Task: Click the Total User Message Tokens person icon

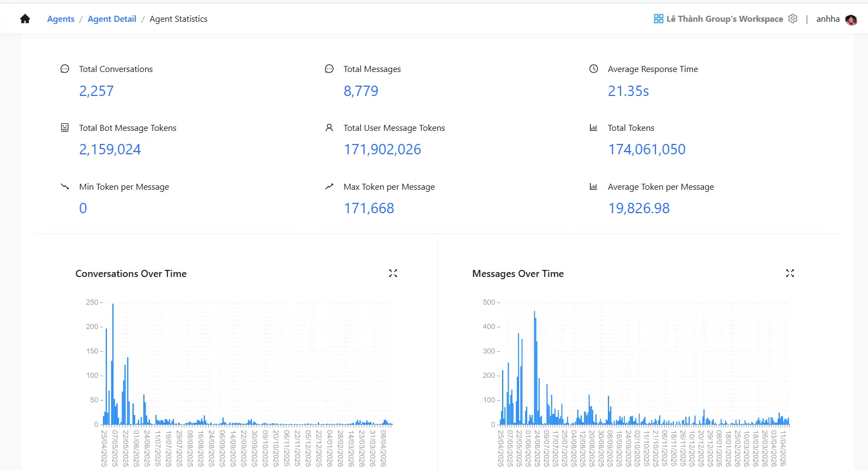Action: tap(329, 128)
